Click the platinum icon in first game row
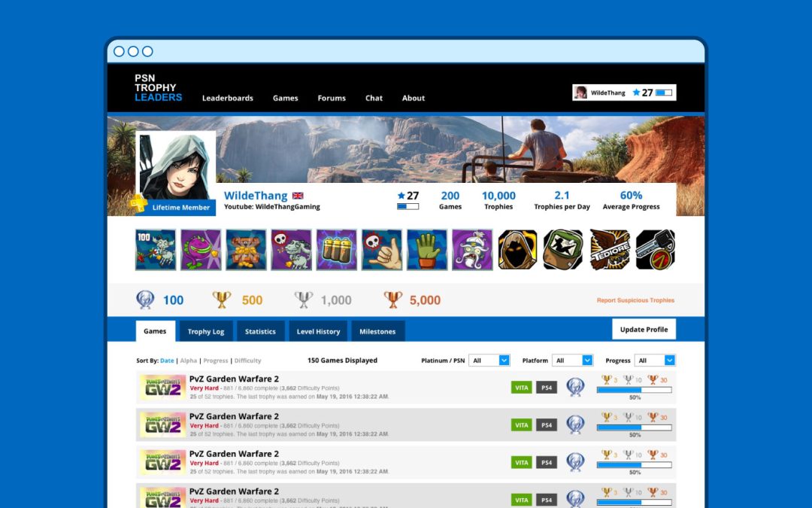Viewport: 812px width, 508px height. coord(575,388)
